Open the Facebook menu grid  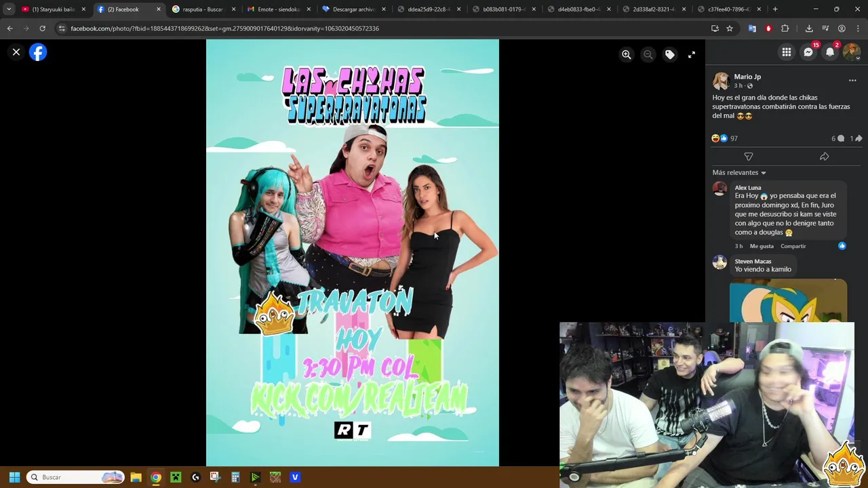787,52
